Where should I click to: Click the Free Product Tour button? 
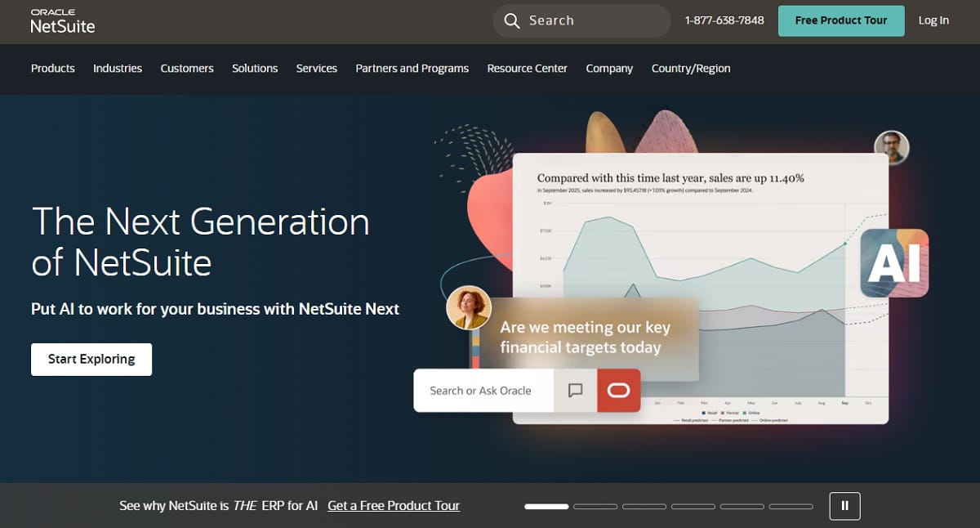point(841,20)
